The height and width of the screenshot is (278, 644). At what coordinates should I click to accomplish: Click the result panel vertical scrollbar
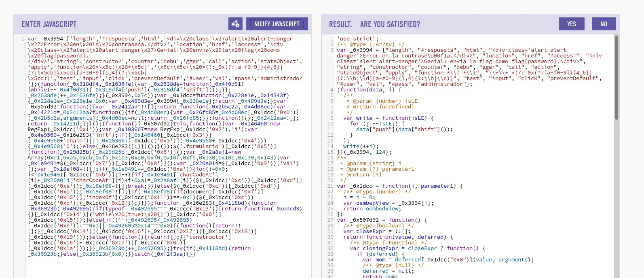616,77
